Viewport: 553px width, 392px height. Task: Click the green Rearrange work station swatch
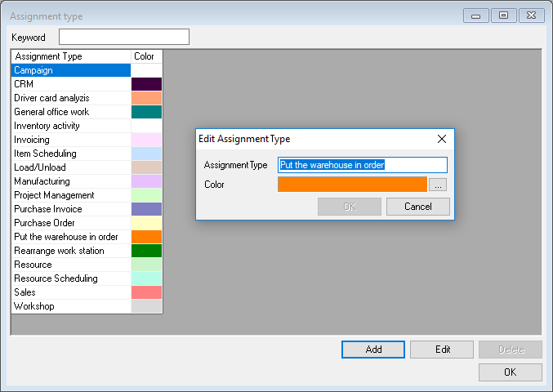point(146,251)
